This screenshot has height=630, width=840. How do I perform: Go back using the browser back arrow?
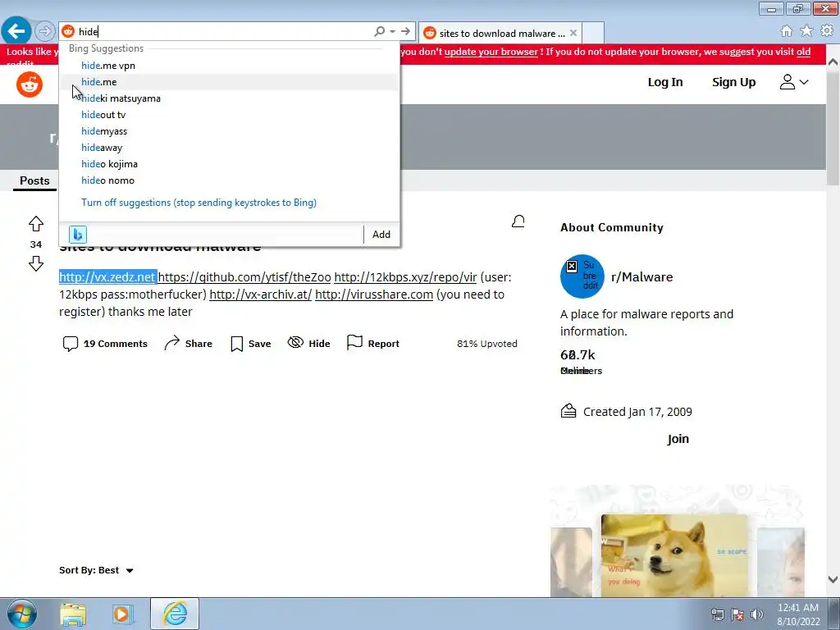[16, 31]
